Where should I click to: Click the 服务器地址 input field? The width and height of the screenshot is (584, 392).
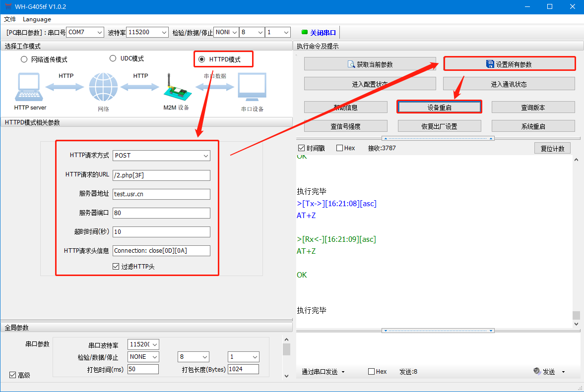click(161, 194)
